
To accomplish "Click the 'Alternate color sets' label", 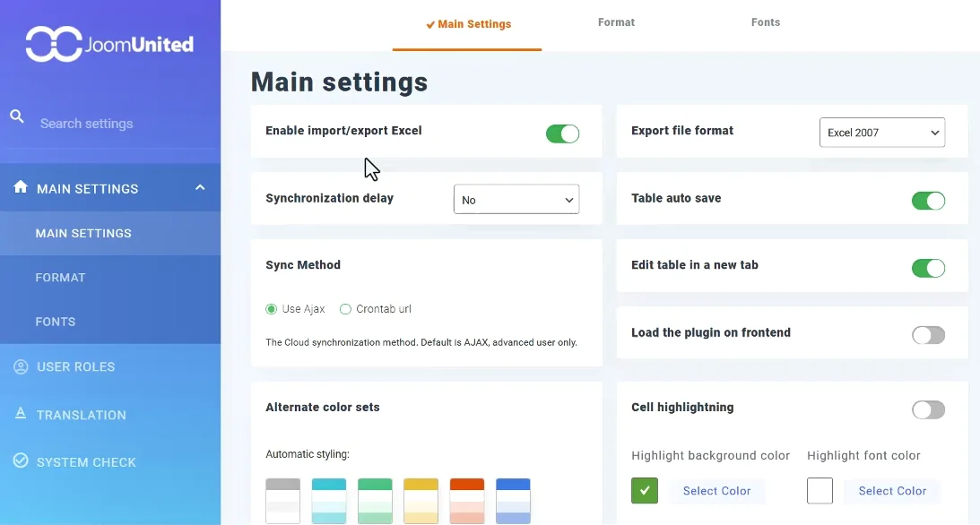I will point(323,407).
